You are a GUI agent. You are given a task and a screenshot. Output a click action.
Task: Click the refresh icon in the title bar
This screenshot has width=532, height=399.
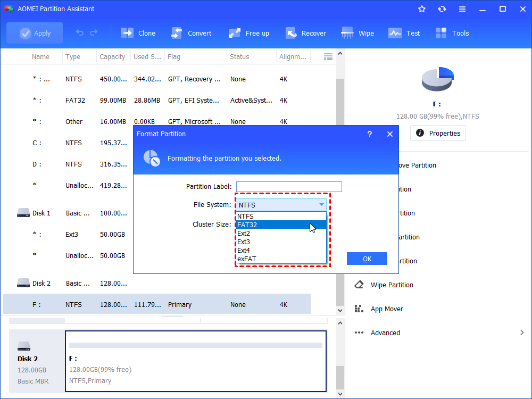tap(442, 9)
